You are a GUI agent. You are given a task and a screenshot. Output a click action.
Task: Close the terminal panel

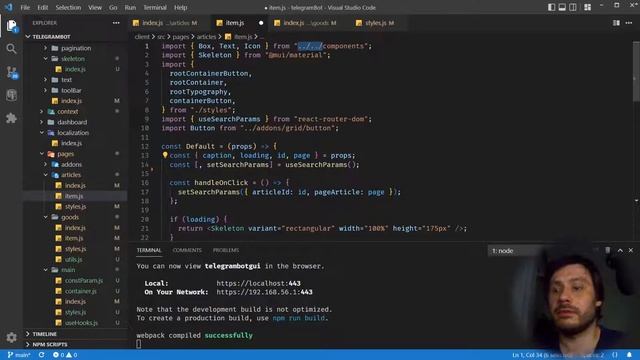(631, 250)
